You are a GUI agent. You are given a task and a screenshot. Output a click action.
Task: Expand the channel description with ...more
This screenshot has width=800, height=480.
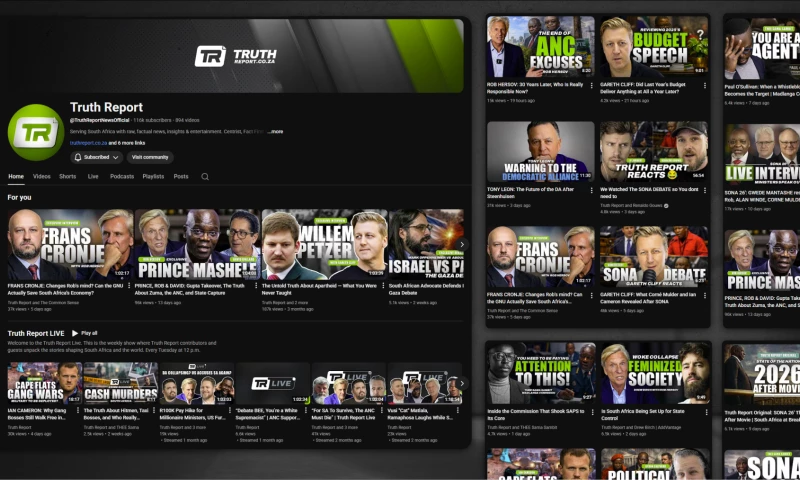point(275,132)
